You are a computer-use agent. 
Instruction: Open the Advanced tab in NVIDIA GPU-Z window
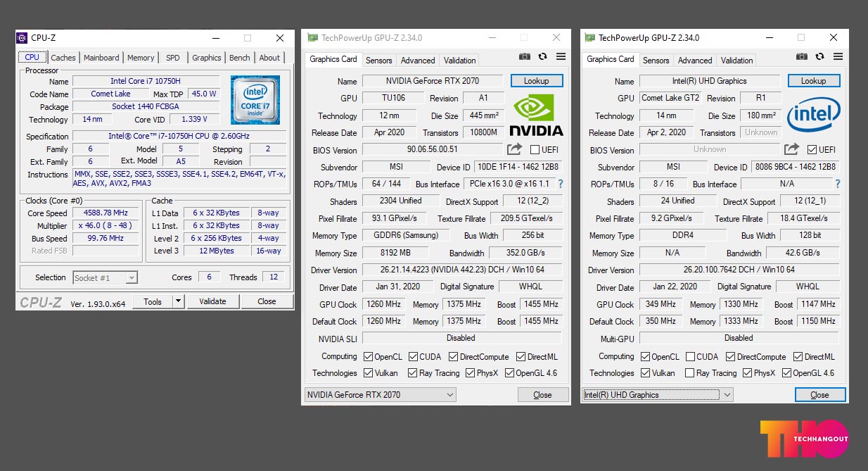[418, 61]
